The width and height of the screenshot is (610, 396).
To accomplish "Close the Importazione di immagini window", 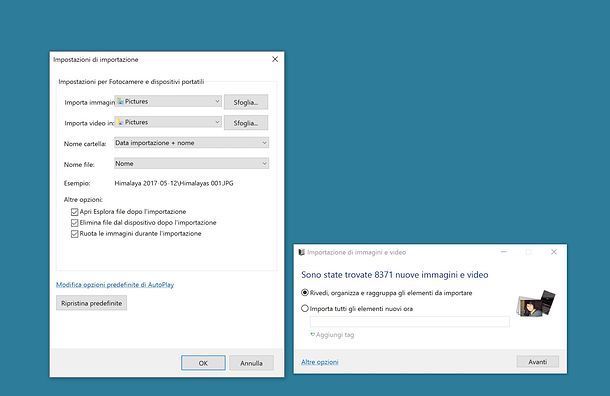I will point(554,252).
